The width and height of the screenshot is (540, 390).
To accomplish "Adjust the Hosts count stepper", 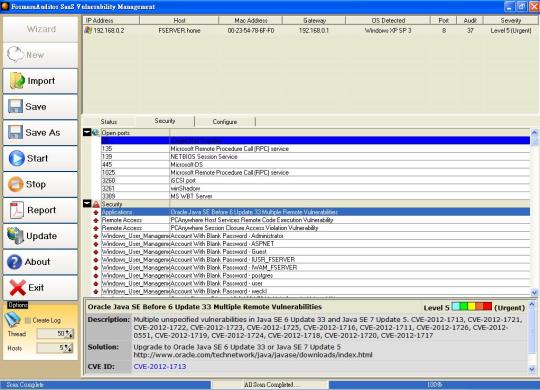I will coord(68,348).
